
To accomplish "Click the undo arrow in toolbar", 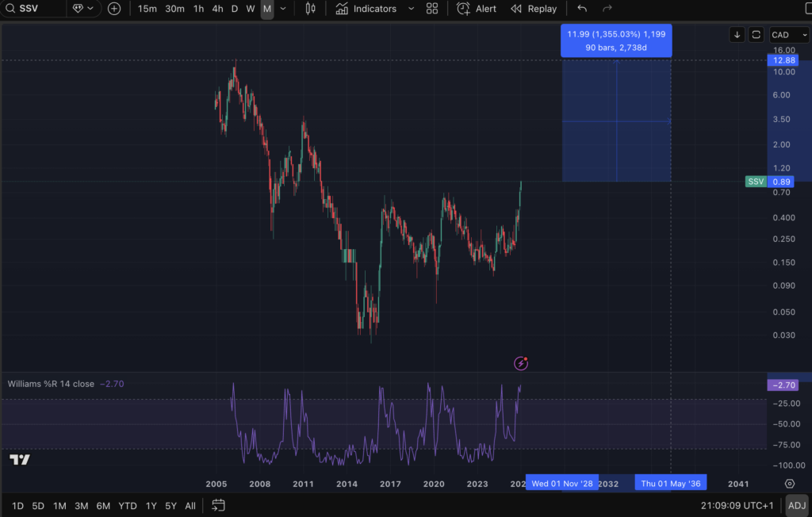I will point(582,9).
